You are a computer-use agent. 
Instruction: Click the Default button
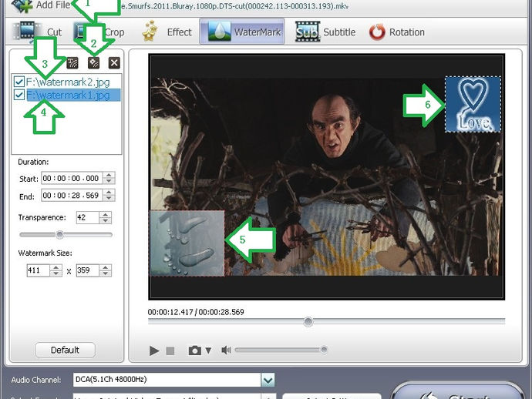[x=65, y=350]
